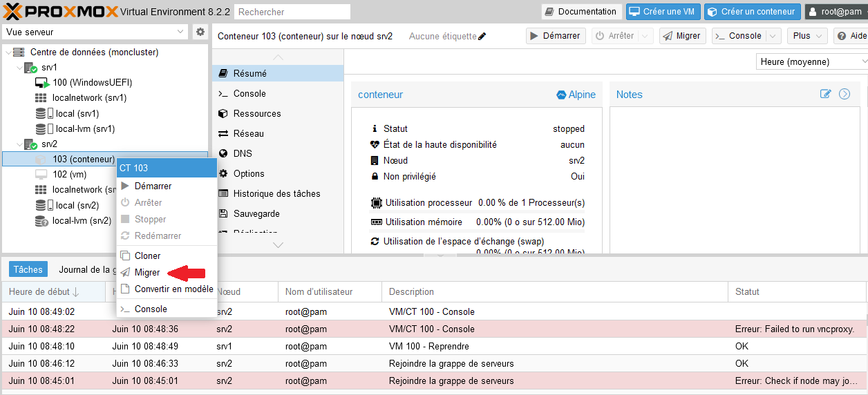Click gear icon next to Vue serveur
Screen dimensions: 868x395
pyautogui.click(x=200, y=32)
